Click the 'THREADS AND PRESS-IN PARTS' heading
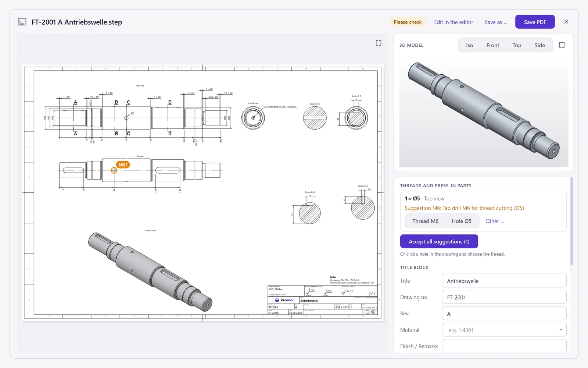The width and height of the screenshot is (588, 368). [x=435, y=186]
